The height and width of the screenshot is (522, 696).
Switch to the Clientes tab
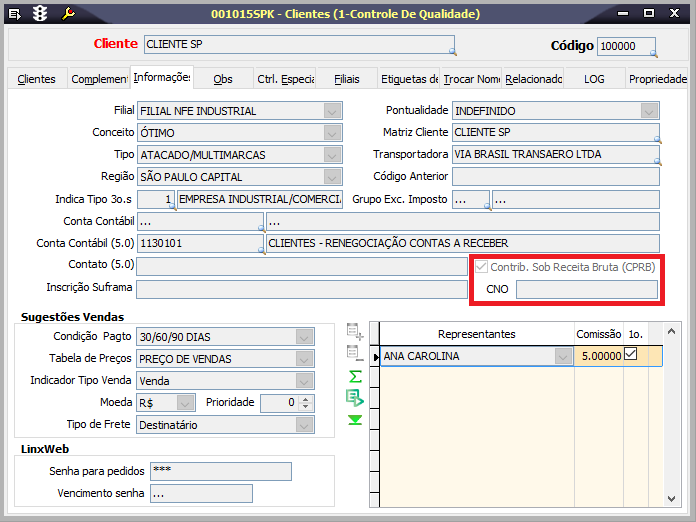pyautogui.click(x=36, y=79)
